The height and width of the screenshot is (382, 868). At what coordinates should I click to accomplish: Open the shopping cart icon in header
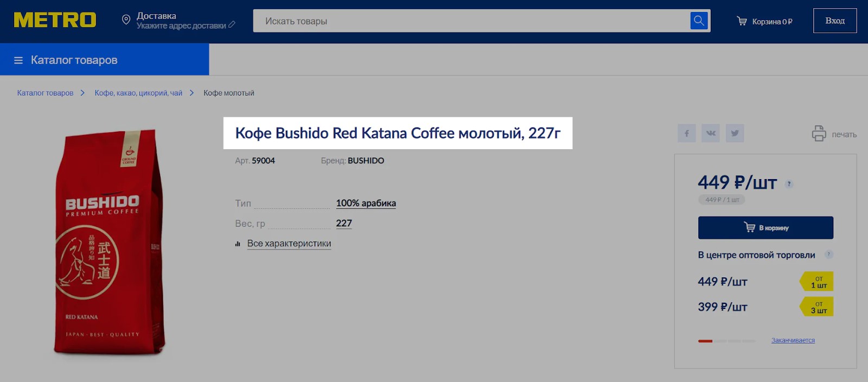pyautogui.click(x=741, y=21)
